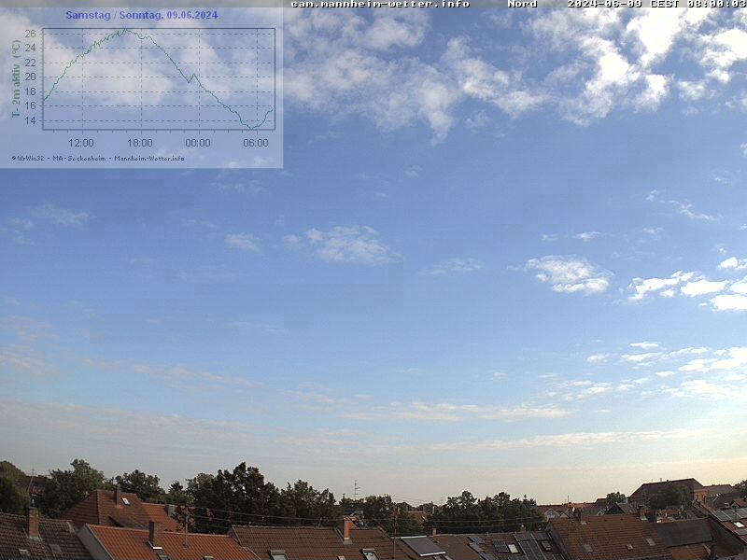
Task: Click the cam.mannheim-wetter.info URL overlay
Action: [x=380, y=4]
